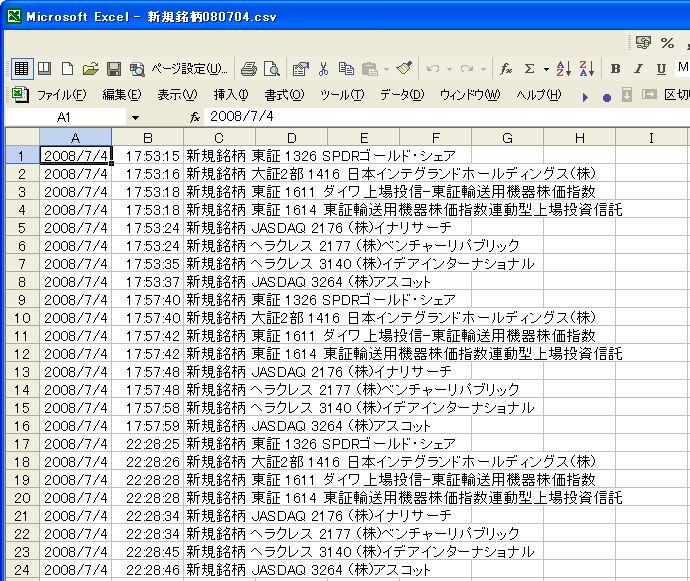
Task: Select column A header
Action: (x=75, y=138)
